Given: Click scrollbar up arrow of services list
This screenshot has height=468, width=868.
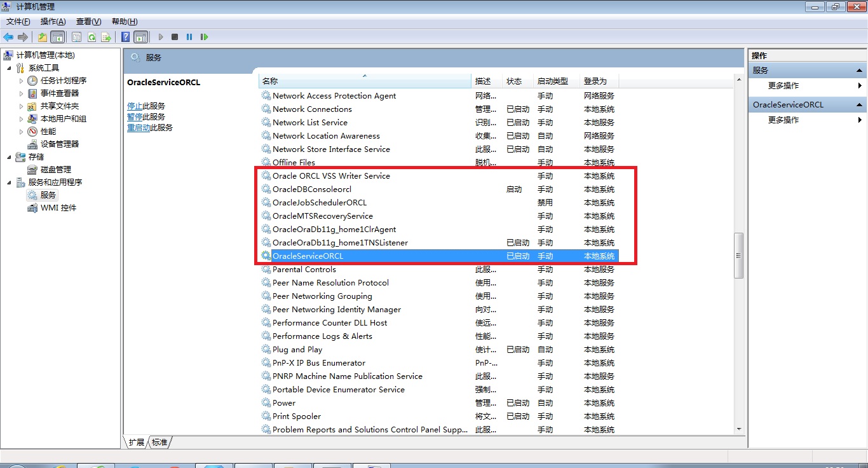Looking at the screenshot, I should (738, 79).
